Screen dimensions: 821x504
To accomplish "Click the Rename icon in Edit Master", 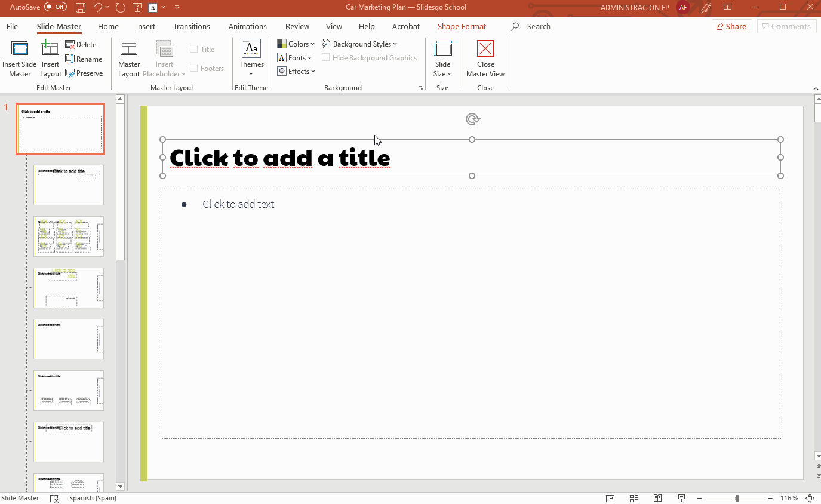I will 70,59.
